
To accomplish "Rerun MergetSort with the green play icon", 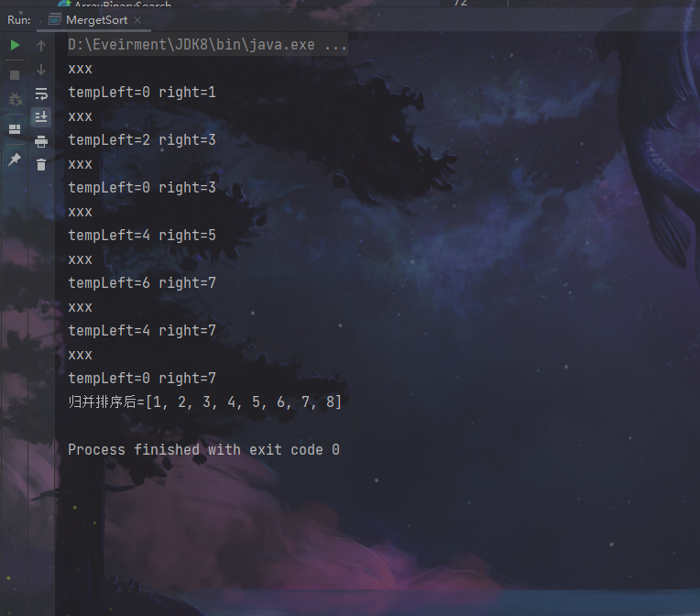I will [15, 45].
